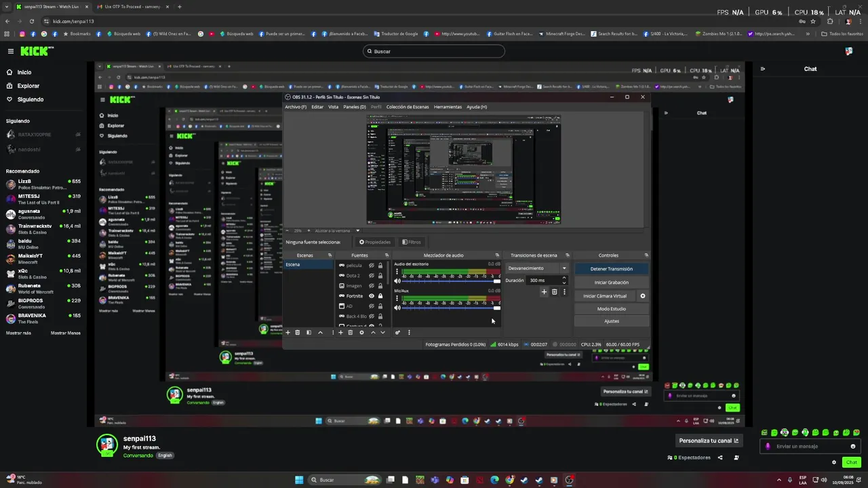Open recommended channel M1TESSJ
The width and height of the screenshot is (868, 488).
(x=43, y=199)
